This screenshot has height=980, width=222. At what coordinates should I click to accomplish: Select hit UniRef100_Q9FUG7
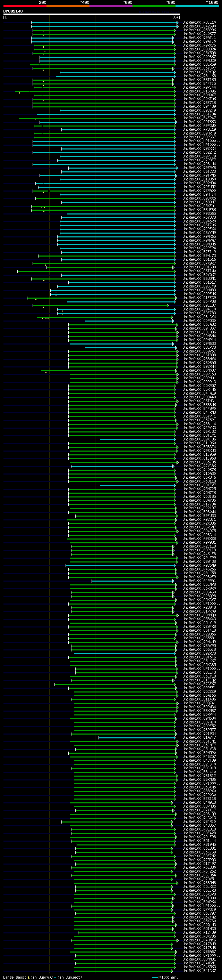pyautogui.click(x=199, y=328)
